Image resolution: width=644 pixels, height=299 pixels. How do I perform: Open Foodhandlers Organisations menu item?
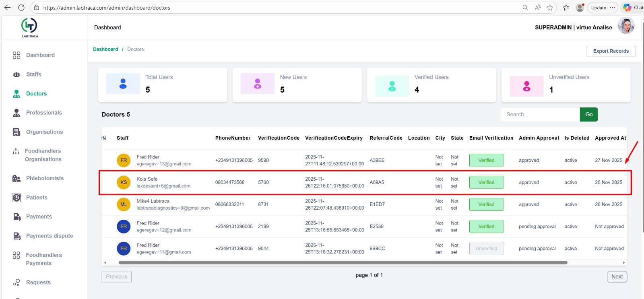[43, 155]
